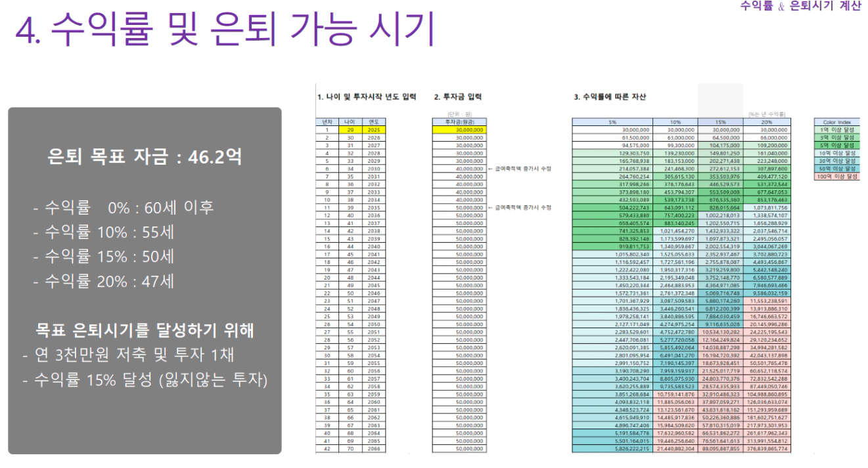
Task: Select the '투자금(원금)' column header
Action: coord(459,122)
